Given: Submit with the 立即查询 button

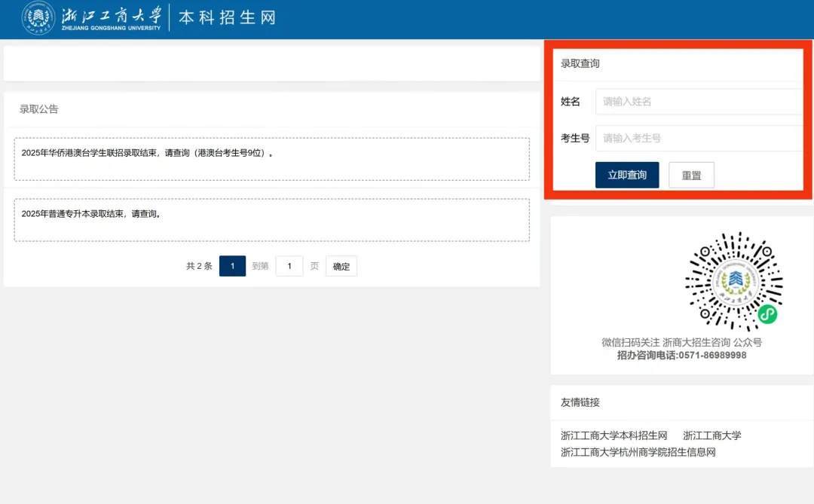Looking at the screenshot, I should (x=627, y=175).
